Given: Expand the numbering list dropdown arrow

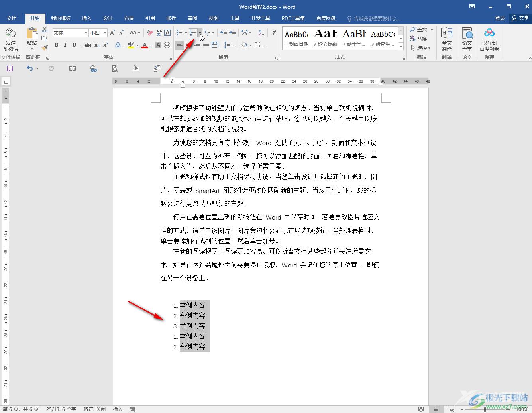Looking at the screenshot, I should (200, 33).
